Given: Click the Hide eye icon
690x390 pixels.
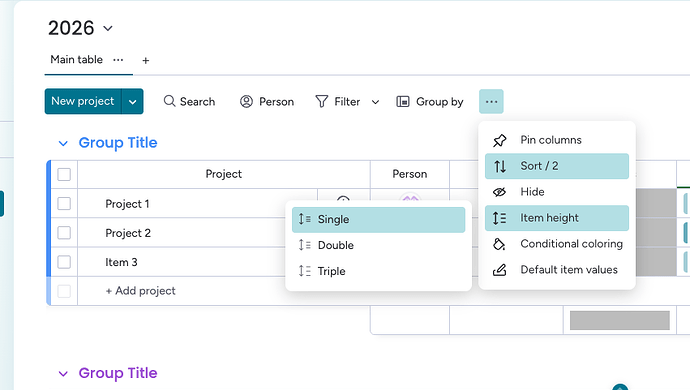Looking at the screenshot, I should click(499, 192).
